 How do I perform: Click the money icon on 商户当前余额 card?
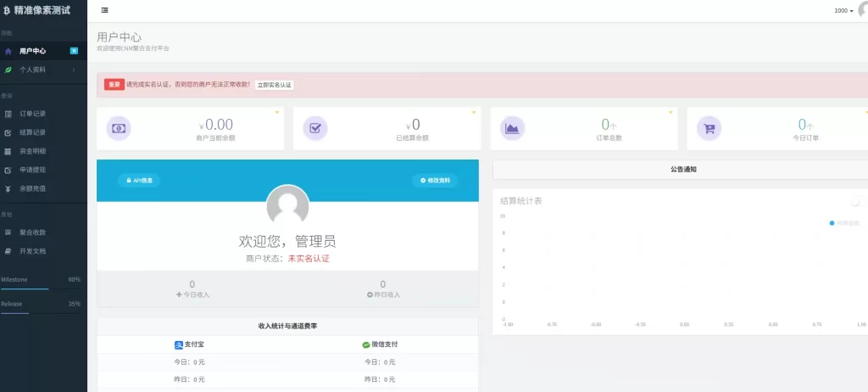pos(119,128)
